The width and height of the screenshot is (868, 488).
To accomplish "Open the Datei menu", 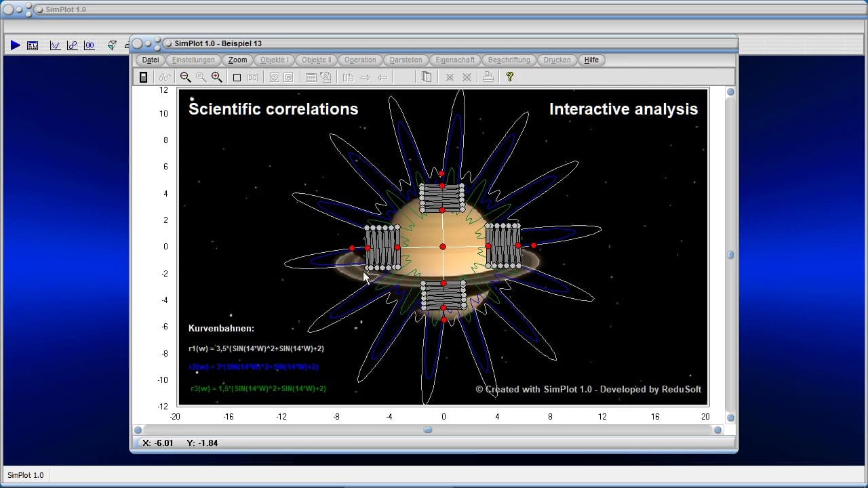I will (151, 60).
